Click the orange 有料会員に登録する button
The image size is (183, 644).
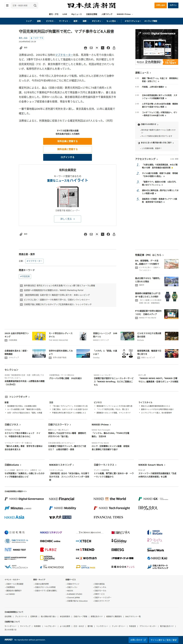click(x=67, y=141)
